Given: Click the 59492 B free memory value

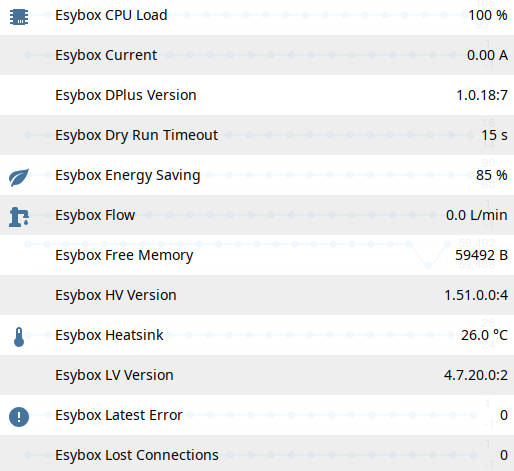Looking at the screenshot, I should (481, 255).
